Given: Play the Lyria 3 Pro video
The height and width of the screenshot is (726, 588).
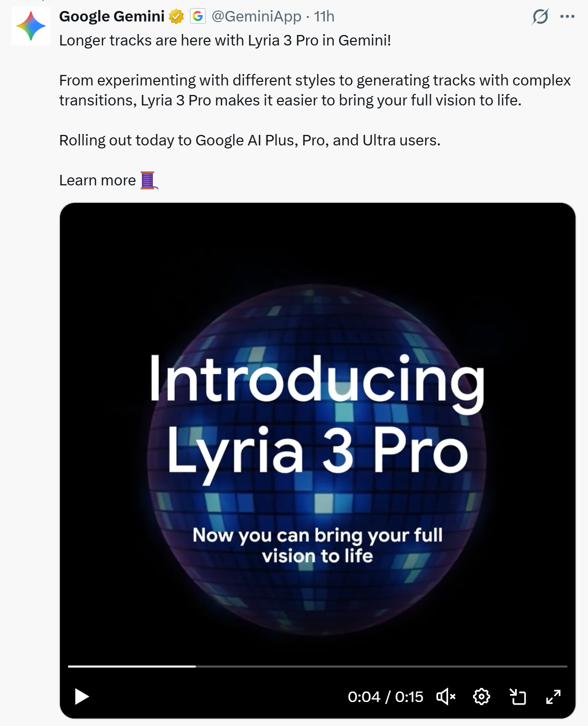Looking at the screenshot, I should [x=82, y=696].
